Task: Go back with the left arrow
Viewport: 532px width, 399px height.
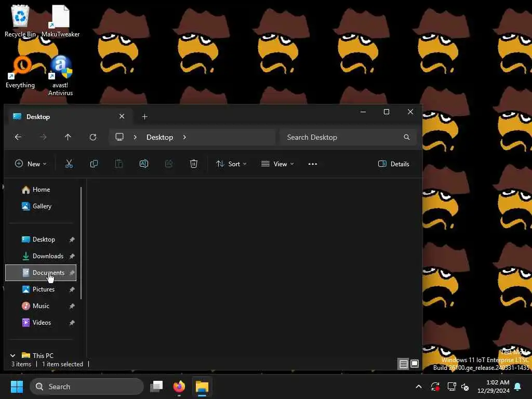Action: [x=18, y=137]
